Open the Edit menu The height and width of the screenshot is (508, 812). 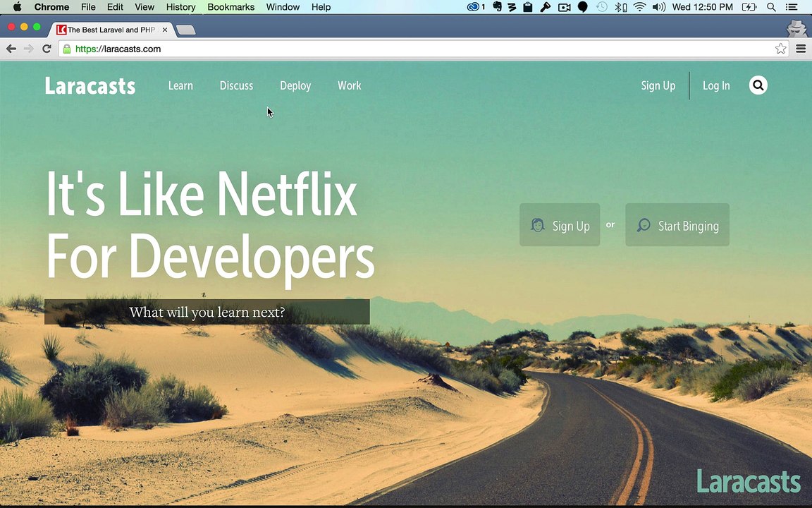(115, 7)
